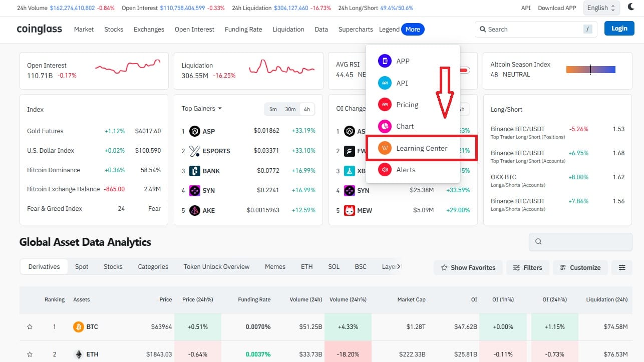Click the AKE token icon
The image size is (644, 362).
pos(195,210)
